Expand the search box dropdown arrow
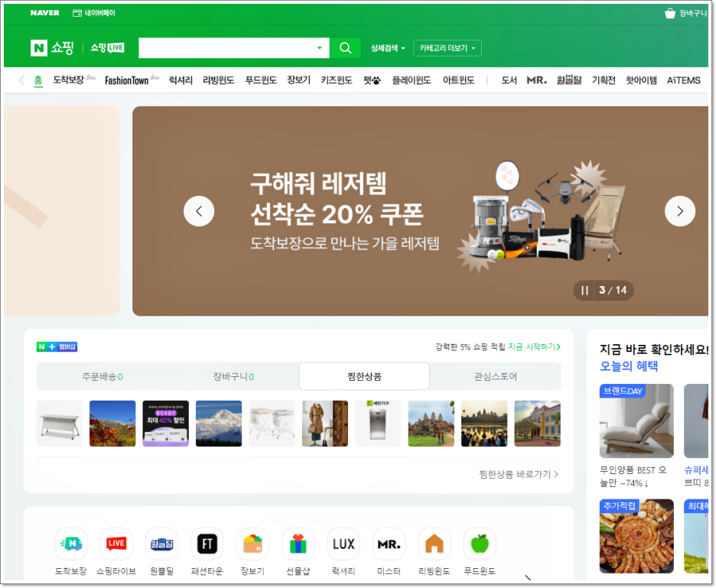Image resolution: width=716 pixels, height=588 pixels. (319, 48)
